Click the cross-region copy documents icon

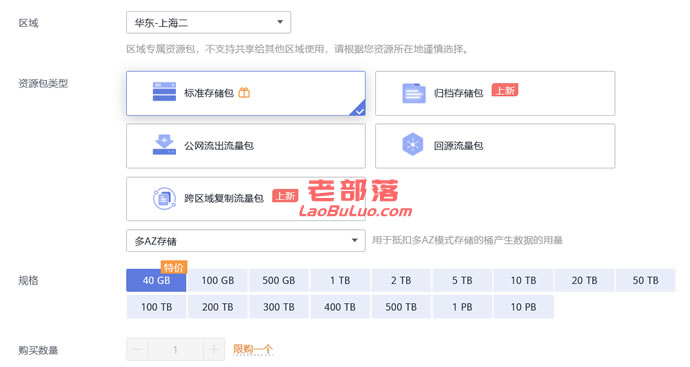(x=164, y=198)
